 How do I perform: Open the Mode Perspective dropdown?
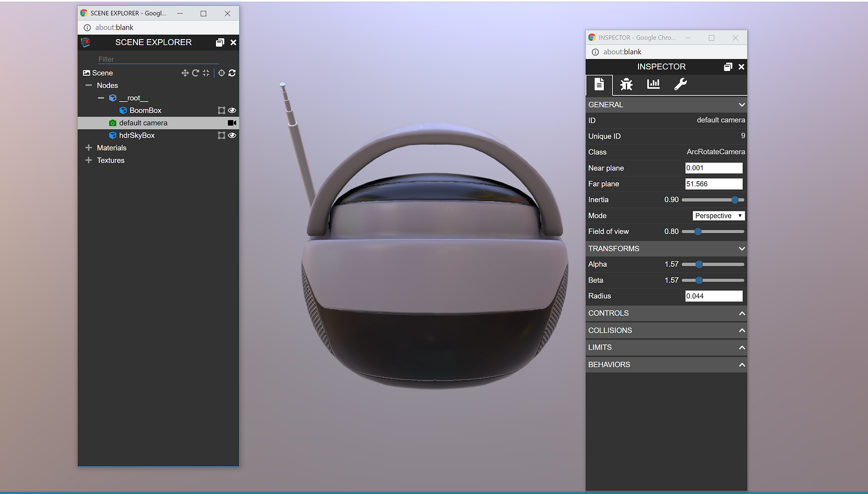719,216
